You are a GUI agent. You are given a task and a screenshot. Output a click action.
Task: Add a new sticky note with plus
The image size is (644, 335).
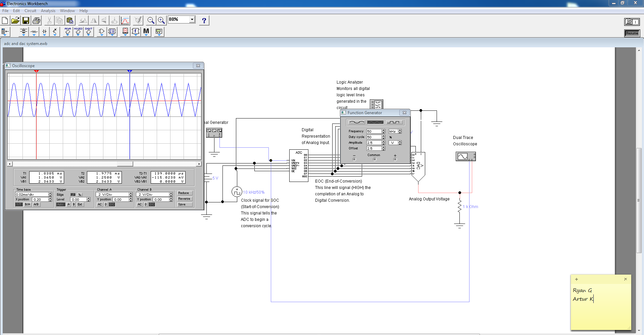pos(577,279)
